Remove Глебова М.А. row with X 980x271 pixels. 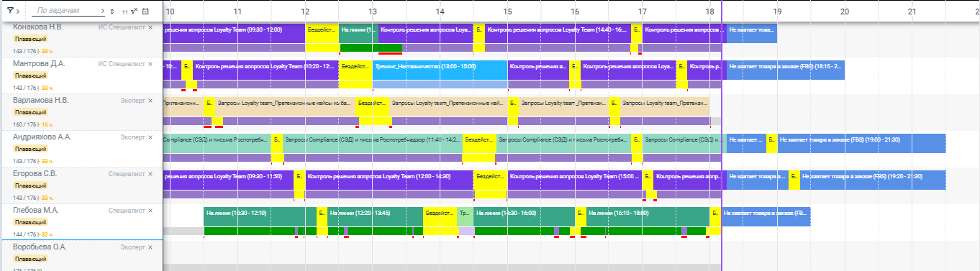(150, 210)
